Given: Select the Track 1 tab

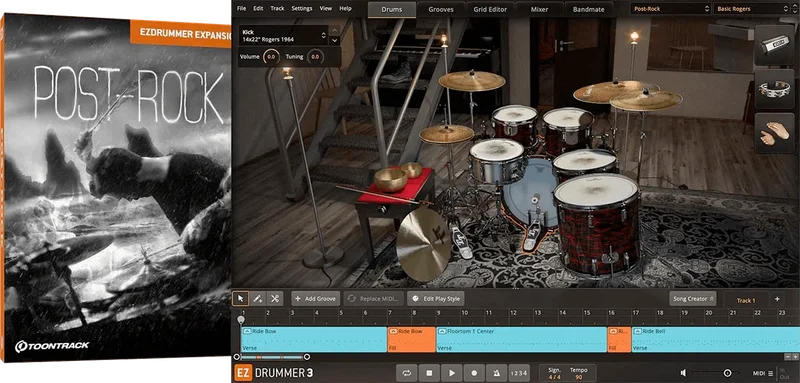Looking at the screenshot, I should click(x=745, y=300).
